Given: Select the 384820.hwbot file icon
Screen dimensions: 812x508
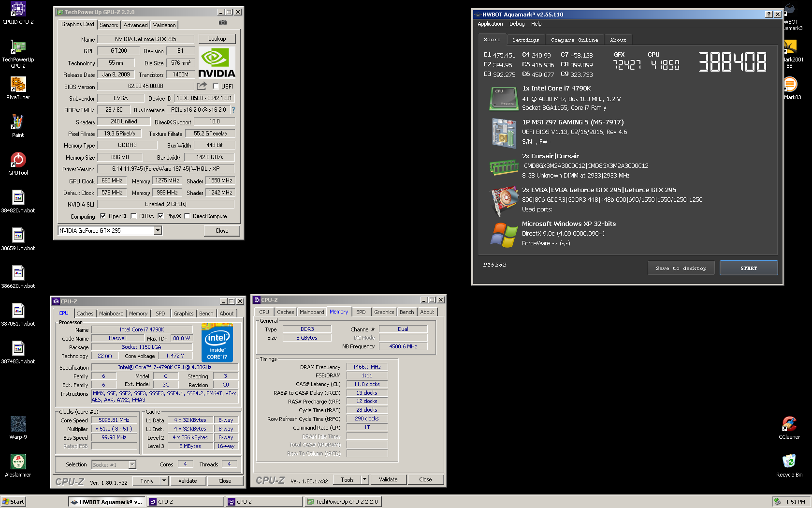Looking at the screenshot, I should click(x=18, y=201).
